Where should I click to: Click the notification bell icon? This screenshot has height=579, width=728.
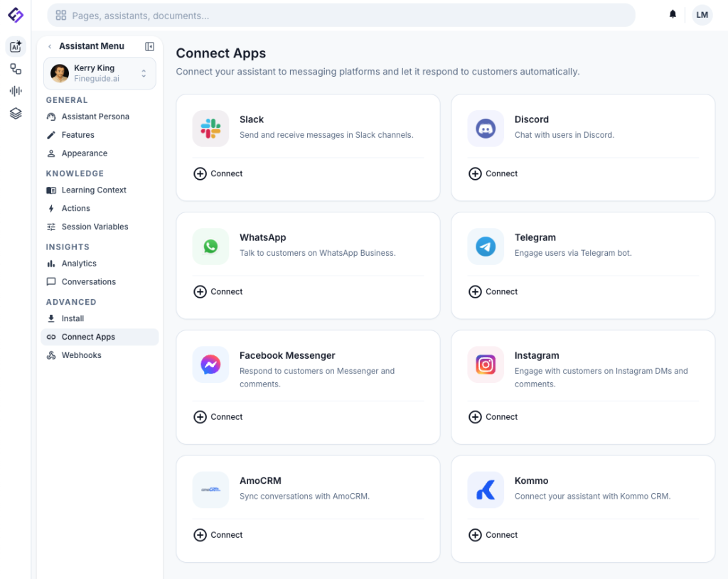[x=673, y=15]
